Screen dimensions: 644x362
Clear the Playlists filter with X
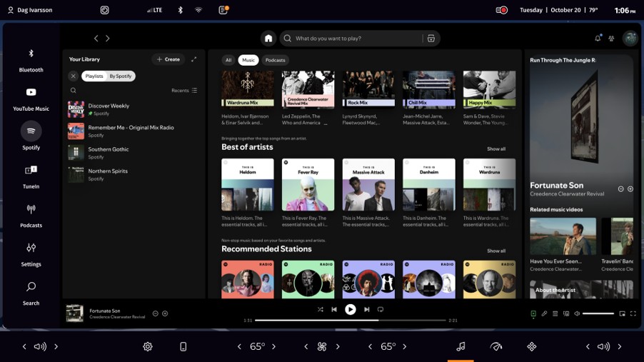[x=73, y=76]
